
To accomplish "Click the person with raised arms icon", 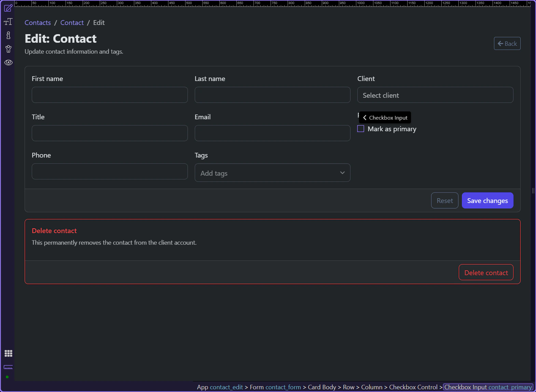I will pyautogui.click(x=8, y=49).
